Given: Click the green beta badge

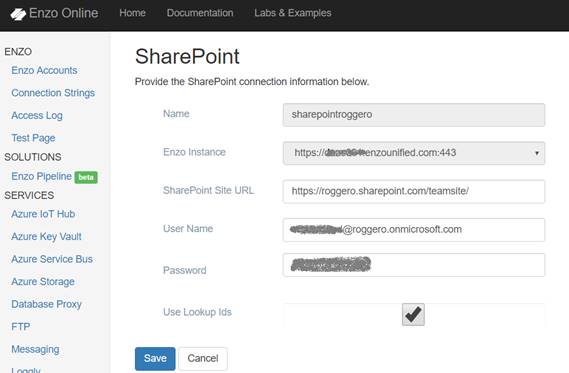Looking at the screenshot, I should [86, 177].
